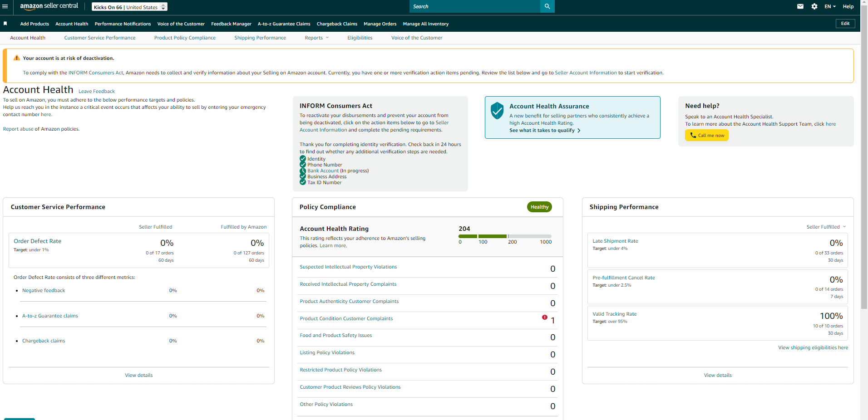Click the Bank Account verification link
Screen dimensions: 868x420
323,171
